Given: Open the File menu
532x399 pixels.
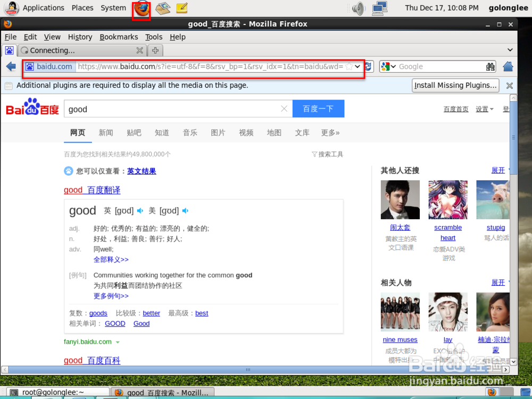Looking at the screenshot, I should coord(11,37).
